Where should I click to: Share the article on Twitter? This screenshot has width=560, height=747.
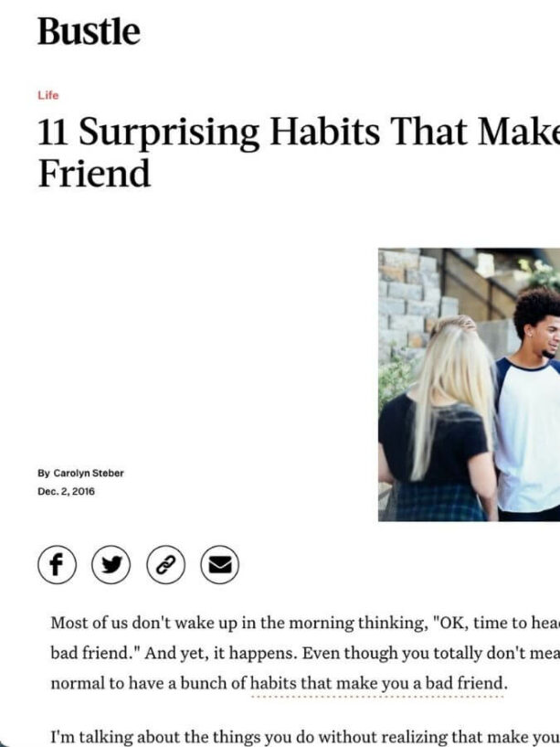(x=111, y=564)
